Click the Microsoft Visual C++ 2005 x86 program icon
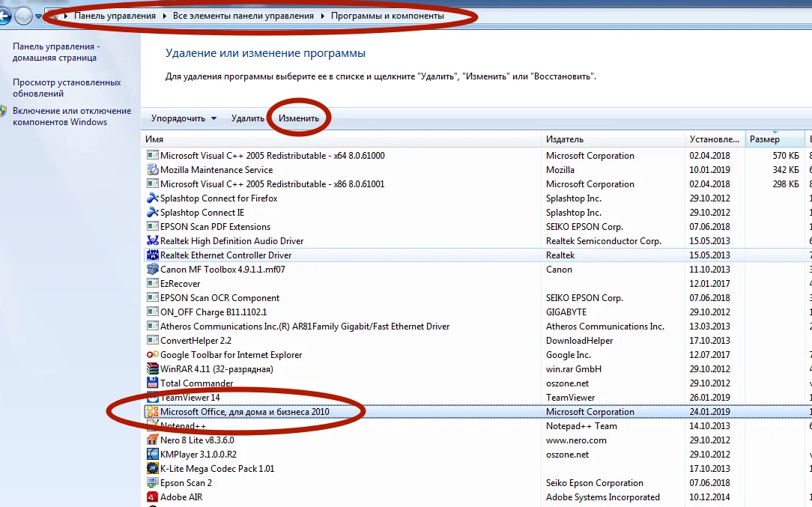Screen dimensions: 812x507 pos(152,183)
